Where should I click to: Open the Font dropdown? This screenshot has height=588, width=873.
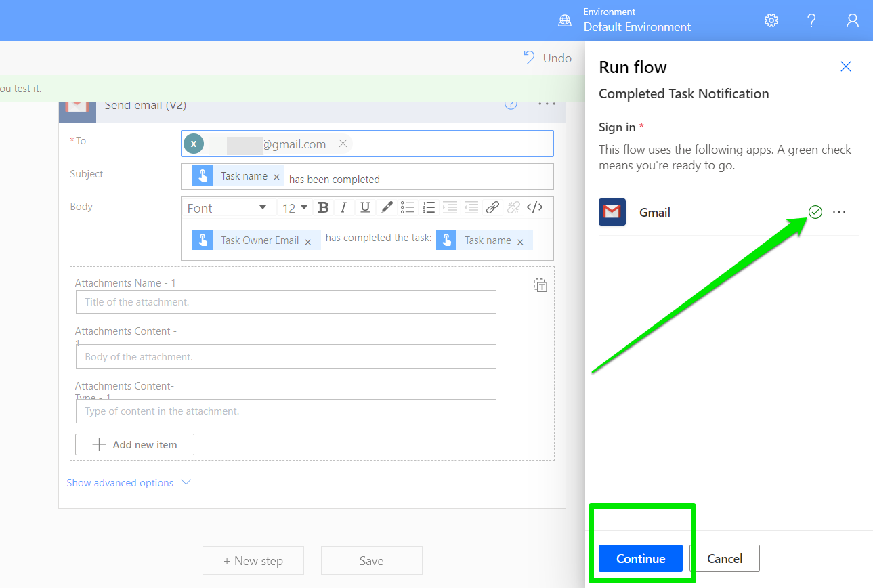click(228, 208)
